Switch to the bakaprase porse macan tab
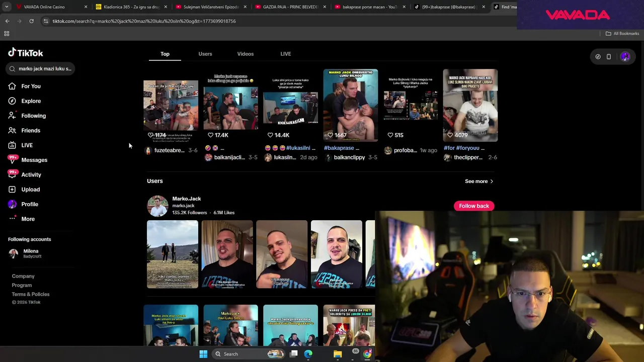Viewport: 644px width, 362px height. pos(370,7)
